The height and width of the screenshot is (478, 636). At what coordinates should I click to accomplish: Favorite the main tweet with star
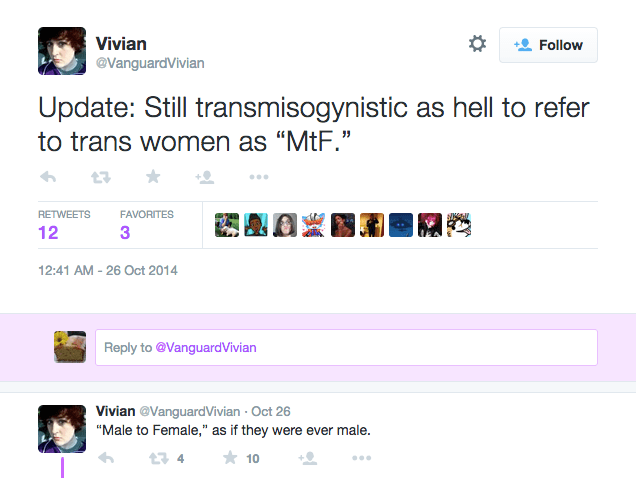(x=153, y=177)
